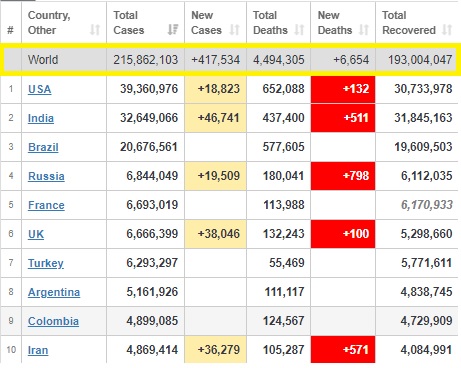Open the Argentina link
Viewport: 461px width, 368px height.
click(54, 292)
